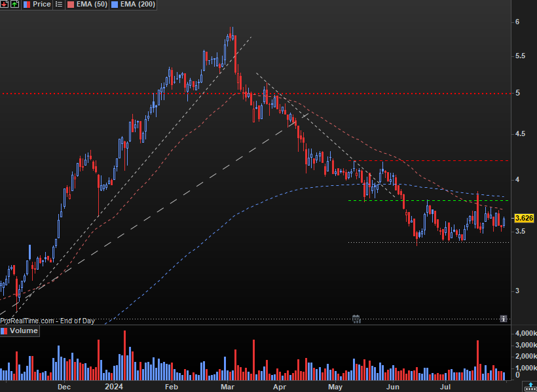The height and width of the screenshot is (392, 537).
Task: Click the 5 price level on the axis
Action: pyautogui.click(x=517, y=93)
